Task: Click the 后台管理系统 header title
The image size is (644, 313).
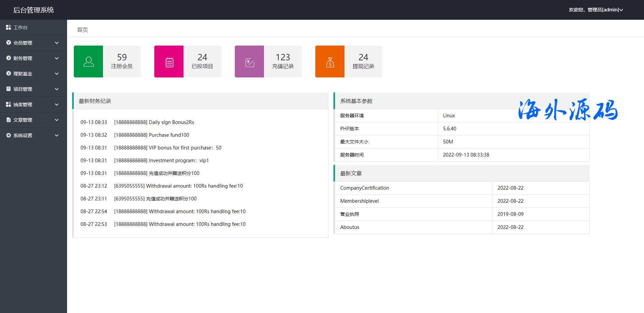Action: 33,10
